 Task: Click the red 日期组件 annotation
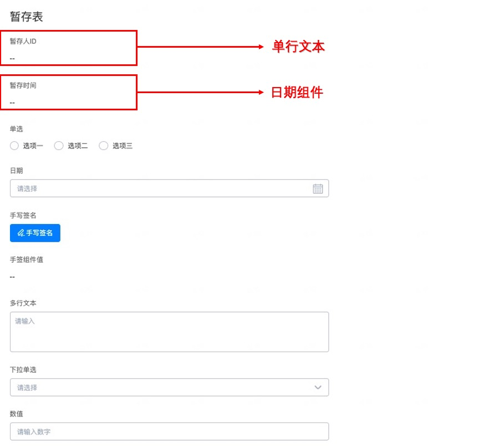pos(297,93)
